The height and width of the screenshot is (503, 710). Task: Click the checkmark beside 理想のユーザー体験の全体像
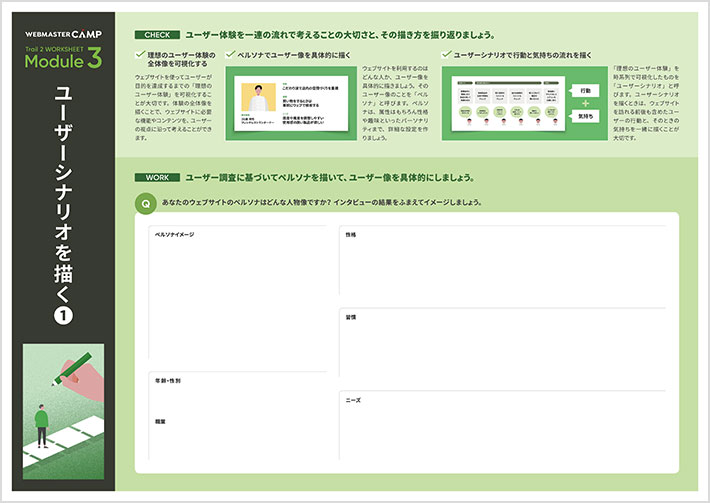tap(140, 54)
